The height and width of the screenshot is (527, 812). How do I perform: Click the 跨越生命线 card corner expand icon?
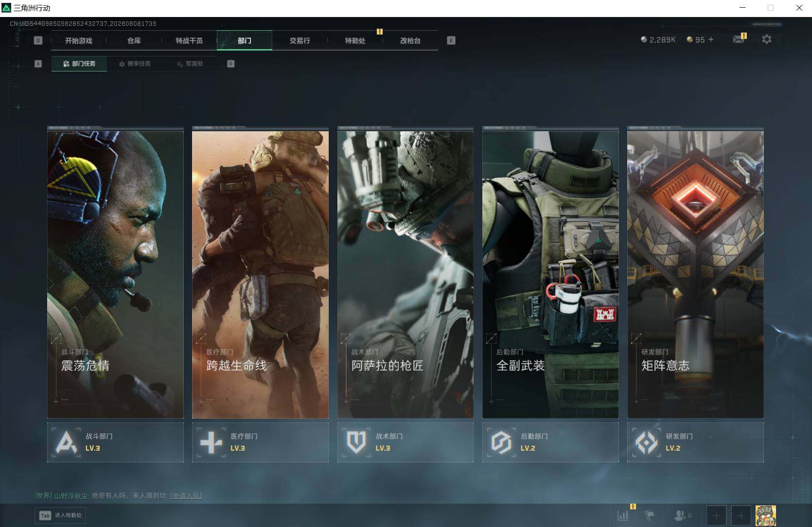[201, 338]
